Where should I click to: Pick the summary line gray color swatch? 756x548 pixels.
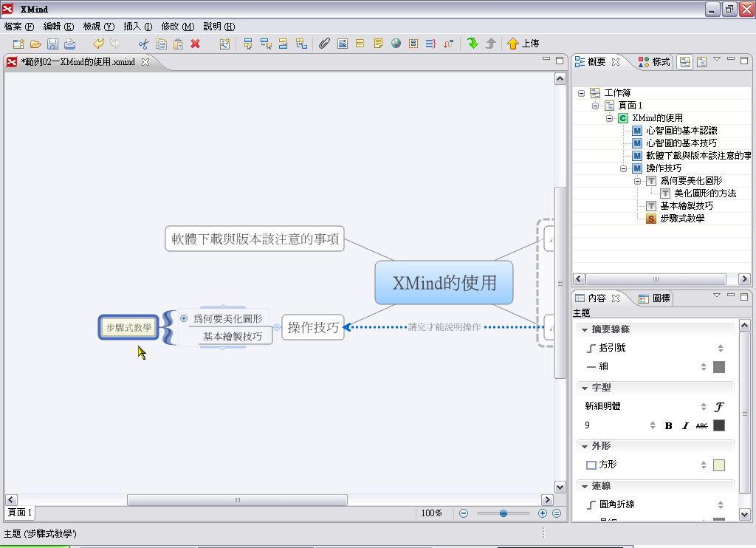tap(719, 367)
